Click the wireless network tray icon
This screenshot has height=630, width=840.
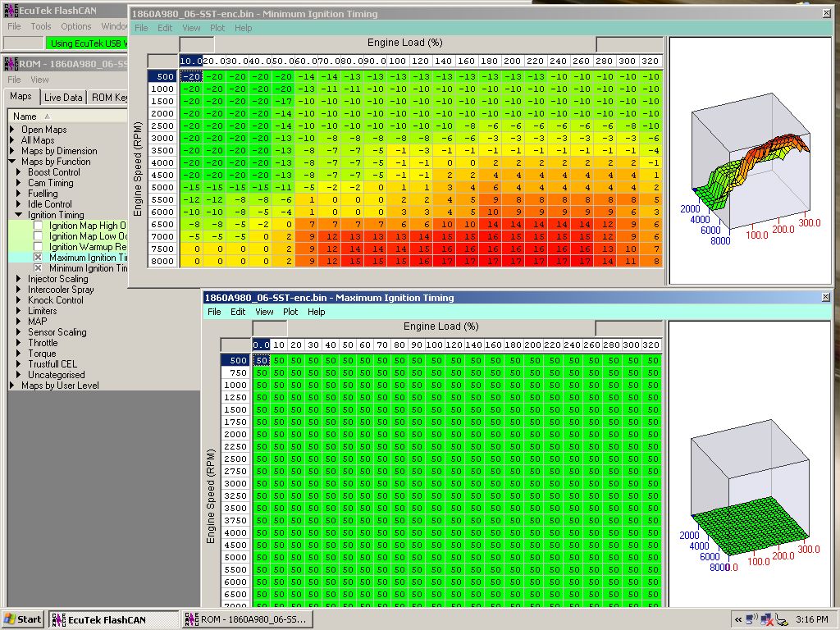coord(752,619)
